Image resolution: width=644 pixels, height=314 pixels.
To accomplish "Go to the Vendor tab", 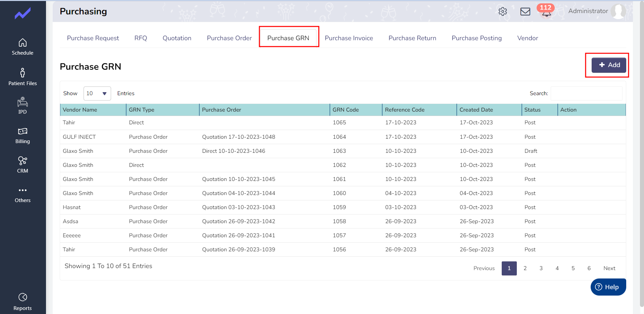I will click(528, 38).
